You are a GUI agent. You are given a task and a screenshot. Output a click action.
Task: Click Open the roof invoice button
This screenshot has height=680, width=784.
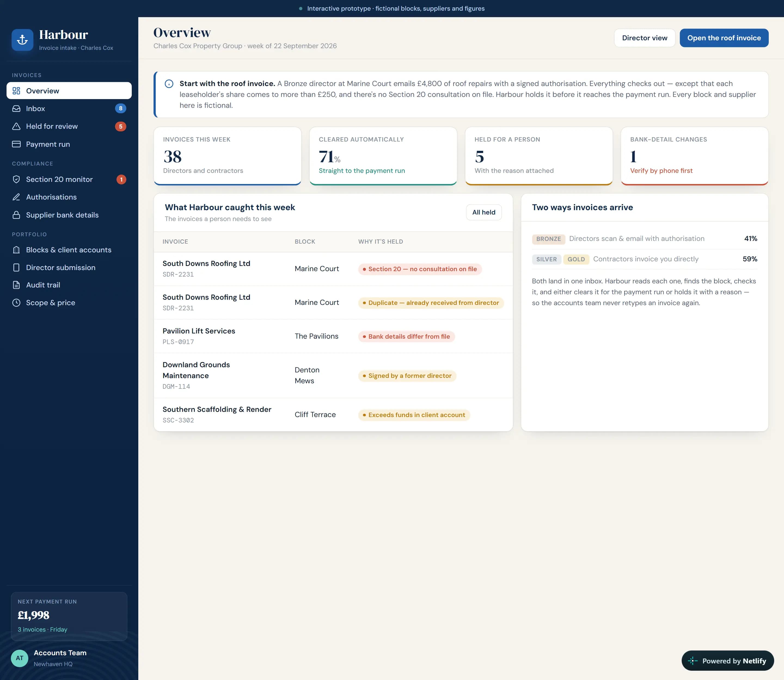point(724,38)
